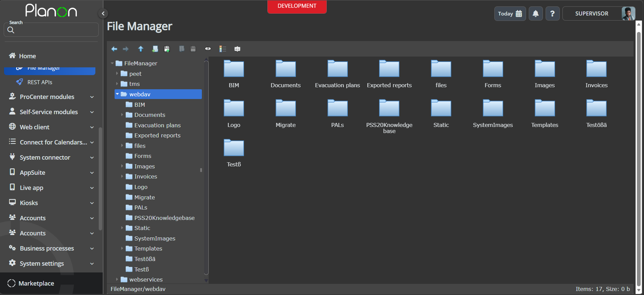Viewport: 644px width, 295px height.
Task: Select the Invoices folder icon in the grid
Action: (x=596, y=69)
